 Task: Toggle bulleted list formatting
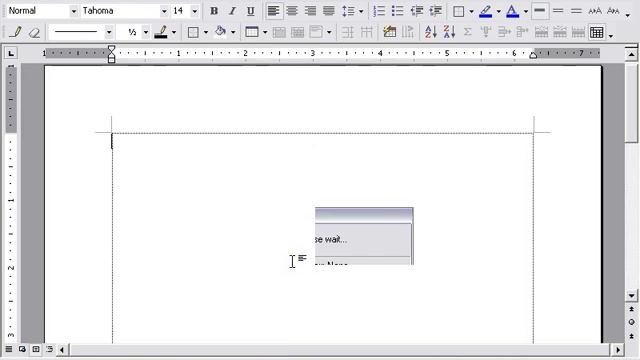[397, 11]
